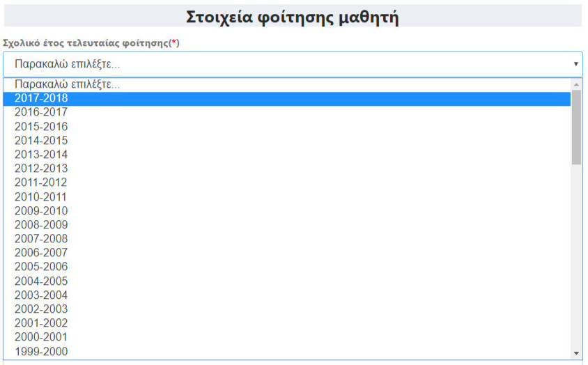
Task: Select school year 2017-2018
Action: (x=41, y=98)
